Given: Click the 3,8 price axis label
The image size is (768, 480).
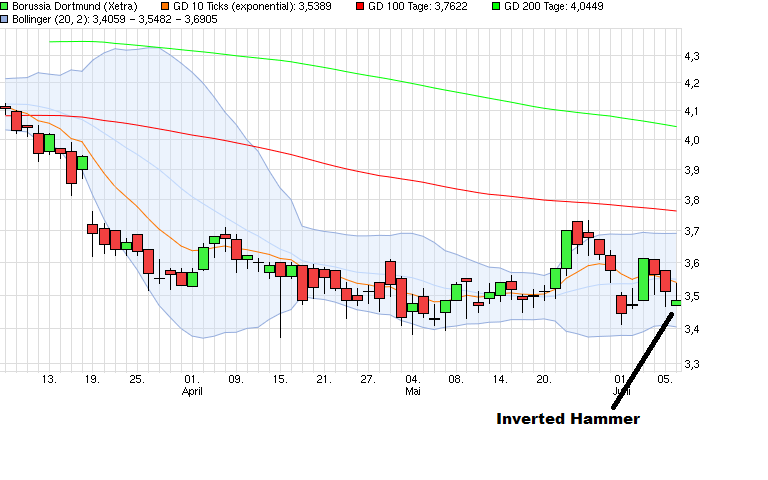Looking at the screenshot, I should [692, 201].
